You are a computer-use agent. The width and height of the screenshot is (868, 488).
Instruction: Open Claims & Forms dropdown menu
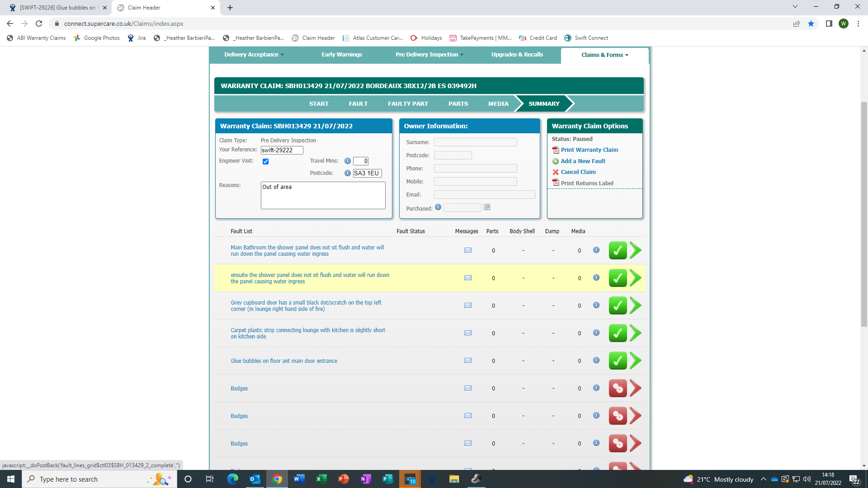point(604,55)
